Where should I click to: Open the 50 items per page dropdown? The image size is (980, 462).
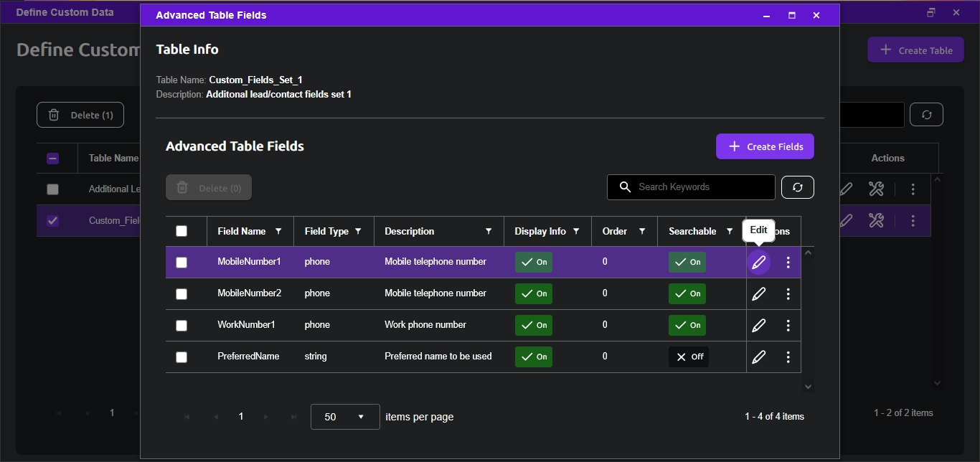tap(345, 417)
